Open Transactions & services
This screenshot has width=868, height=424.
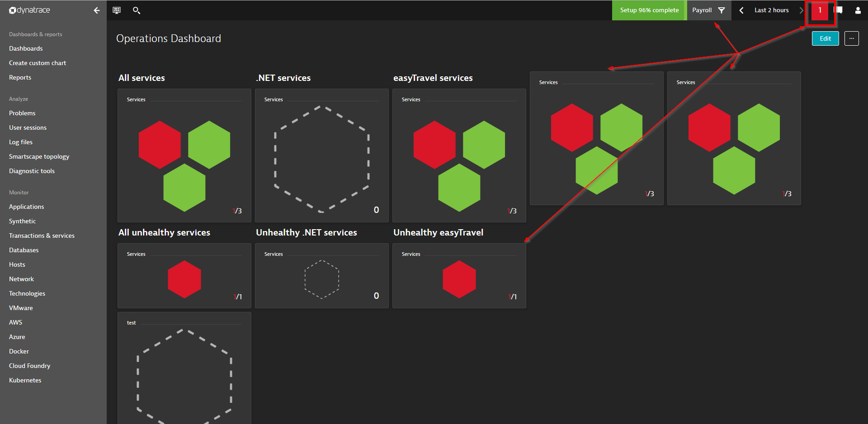coord(42,236)
